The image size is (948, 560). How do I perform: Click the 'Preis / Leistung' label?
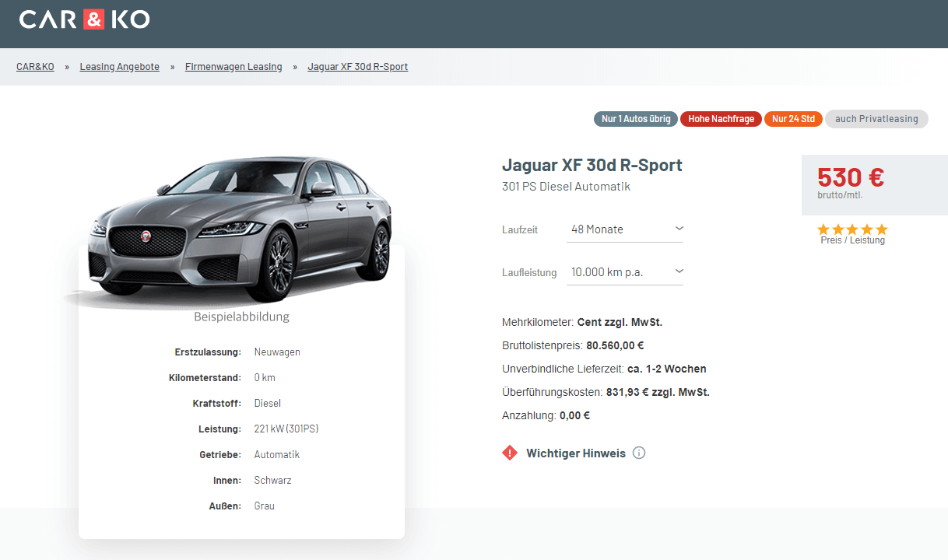click(x=852, y=240)
